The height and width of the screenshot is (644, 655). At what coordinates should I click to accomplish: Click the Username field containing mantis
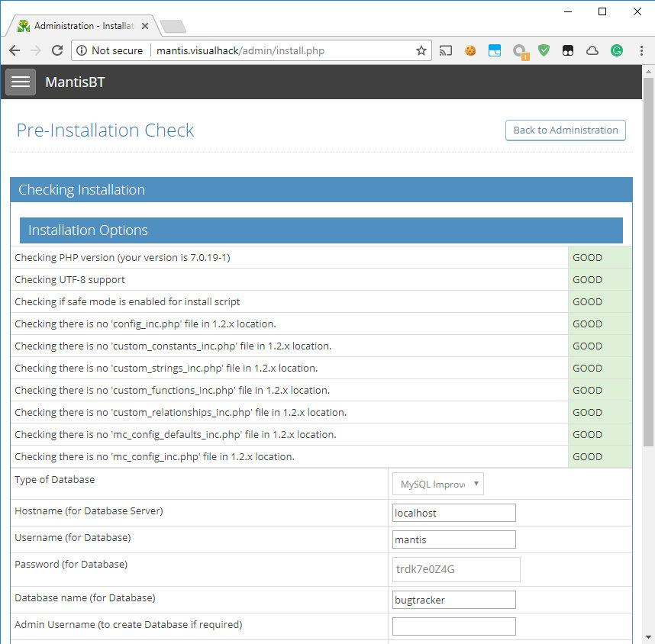pyautogui.click(x=454, y=539)
